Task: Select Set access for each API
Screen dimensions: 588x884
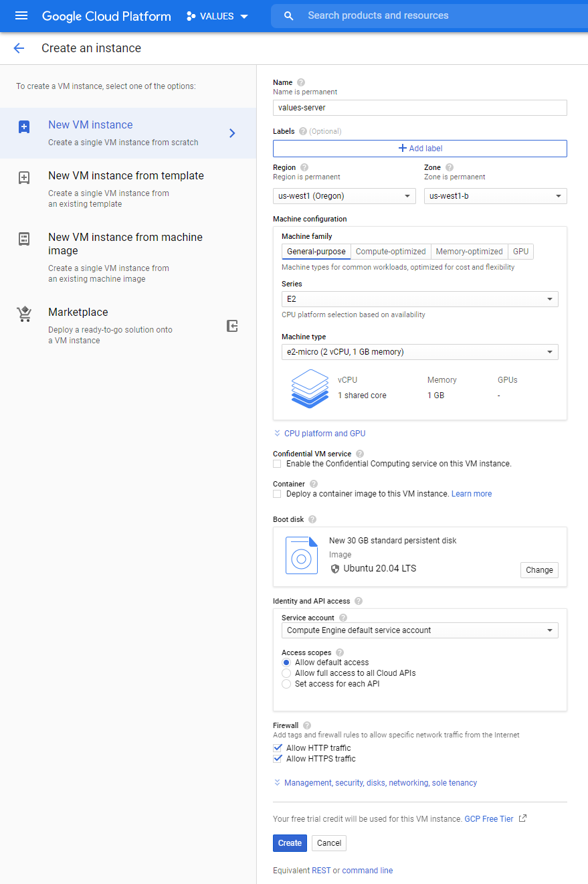Action: coord(286,684)
